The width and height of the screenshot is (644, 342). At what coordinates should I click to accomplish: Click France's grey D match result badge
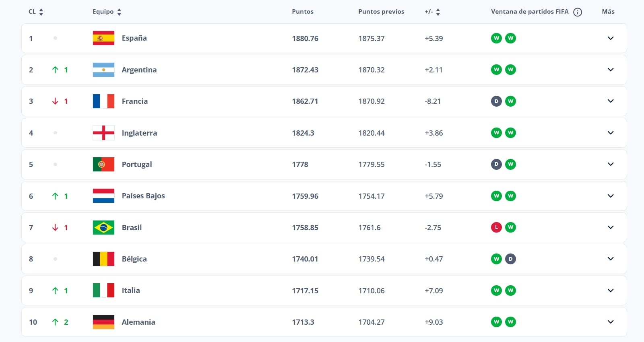496,101
